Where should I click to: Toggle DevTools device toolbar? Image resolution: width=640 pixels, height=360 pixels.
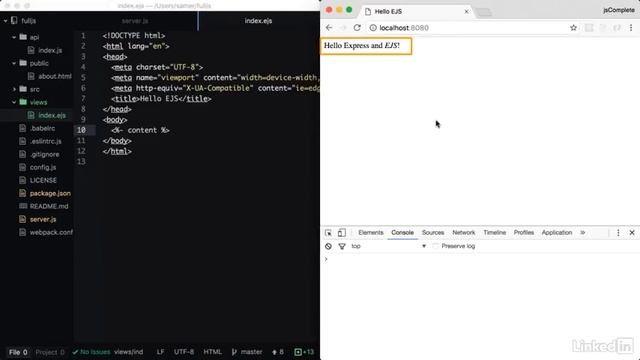coord(342,233)
